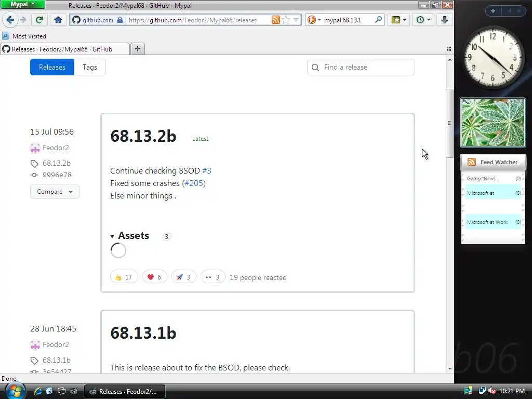This screenshot has width=532, height=399.
Task: Switch to the Tags tab
Action: click(x=90, y=67)
